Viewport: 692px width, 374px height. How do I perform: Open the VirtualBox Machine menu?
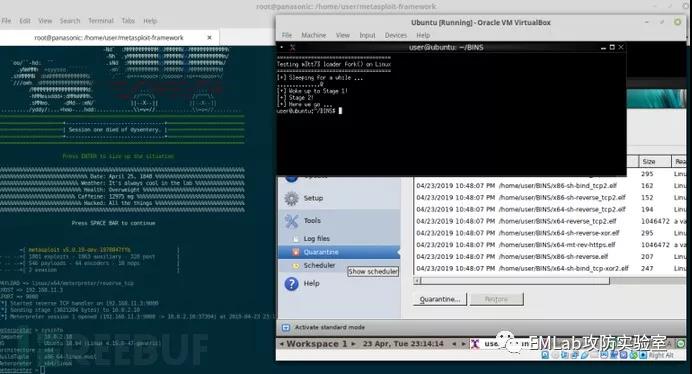tap(314, 35)
